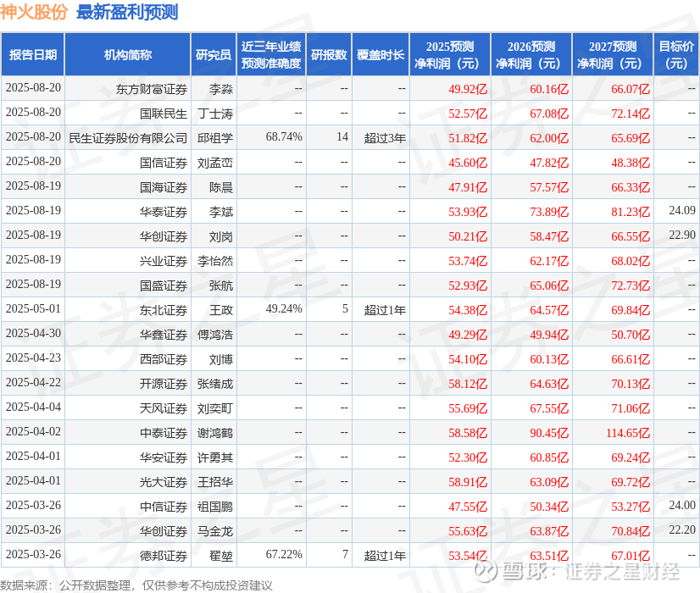Click the 49.24% accuracy value
The image size is (700, 593).
tap(284, 308)
